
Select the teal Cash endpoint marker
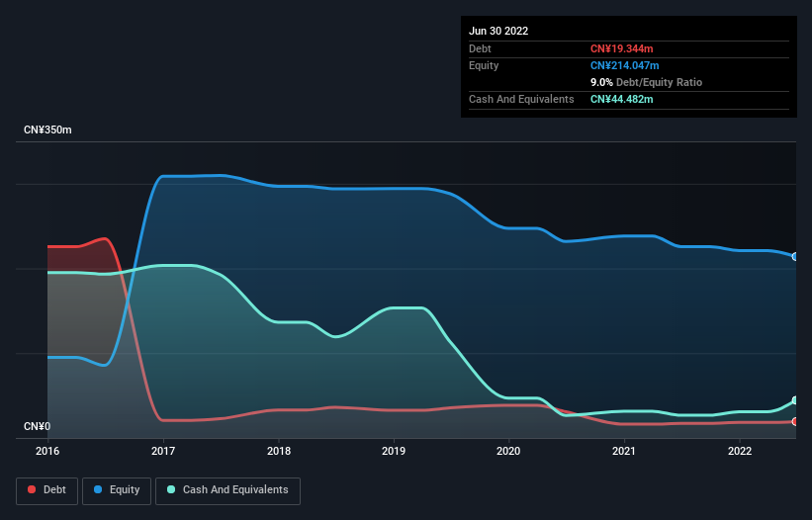[795, 400]
